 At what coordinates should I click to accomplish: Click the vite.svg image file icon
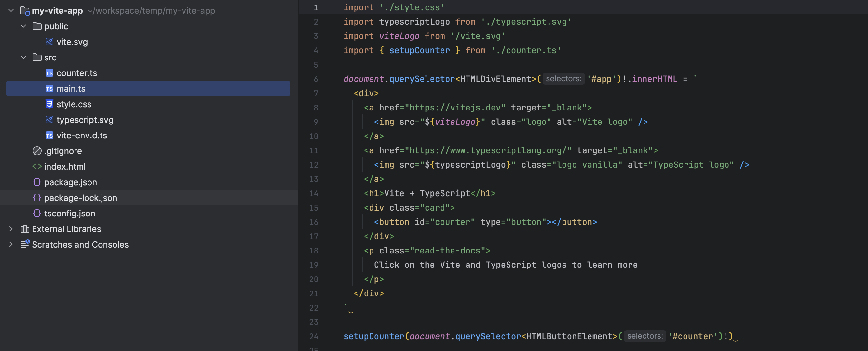pyautogui.click(x=49, y=42)
